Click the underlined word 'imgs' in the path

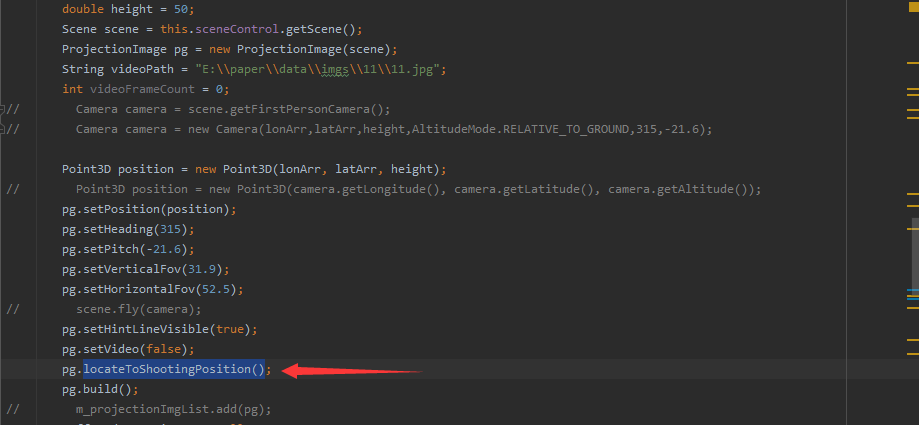335,69
